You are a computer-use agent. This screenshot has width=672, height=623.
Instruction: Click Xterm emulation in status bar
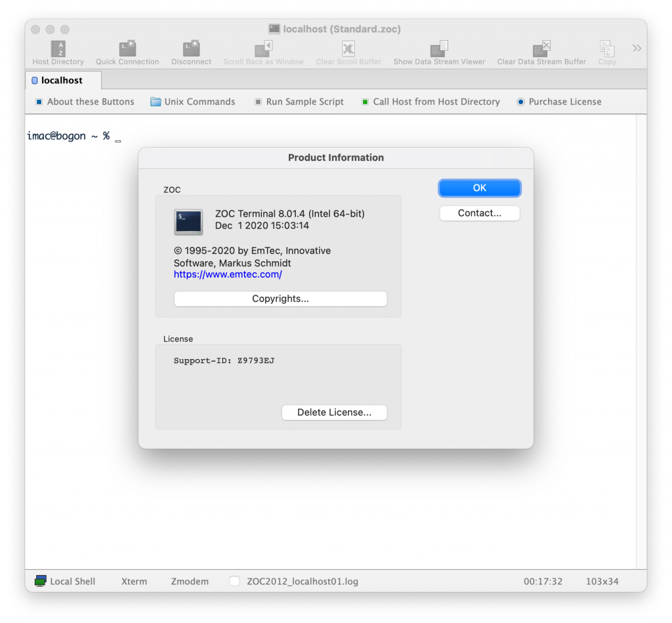(x=134, y=582)
